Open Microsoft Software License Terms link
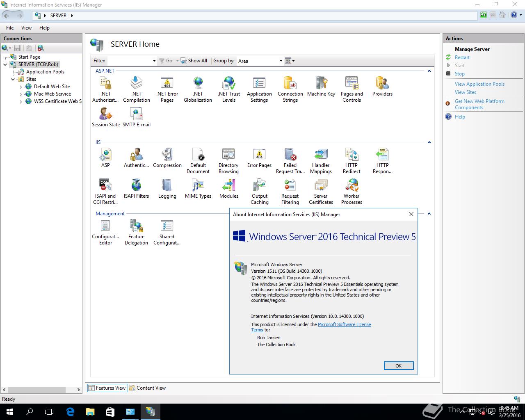 click(345, 324)
